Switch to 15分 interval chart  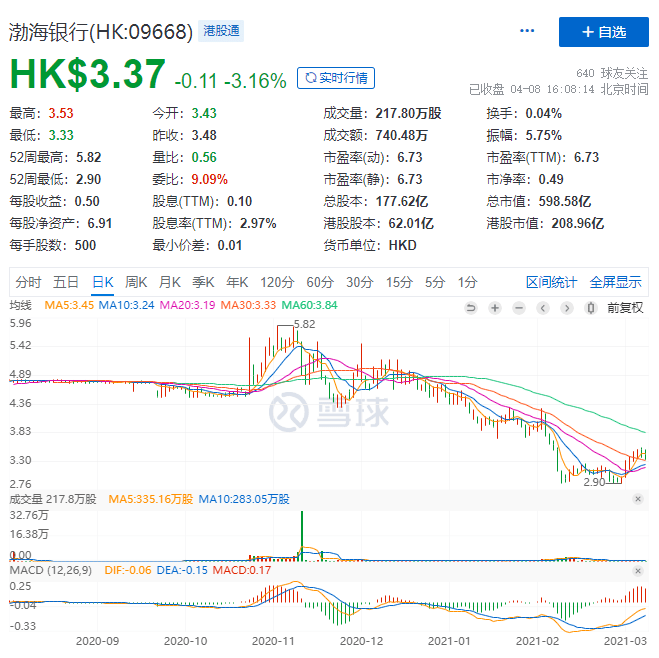tap(399, 282)
